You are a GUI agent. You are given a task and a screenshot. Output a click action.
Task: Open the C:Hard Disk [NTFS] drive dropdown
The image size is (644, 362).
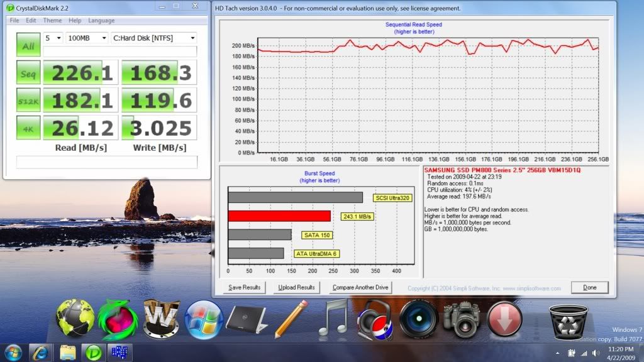point(153,38)
